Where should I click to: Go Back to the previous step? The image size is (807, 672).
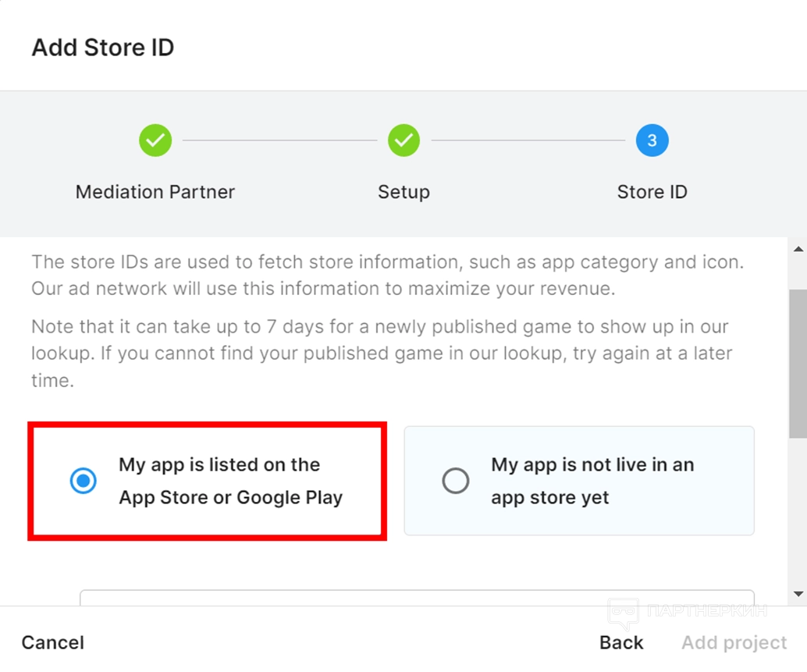point(621,642)
